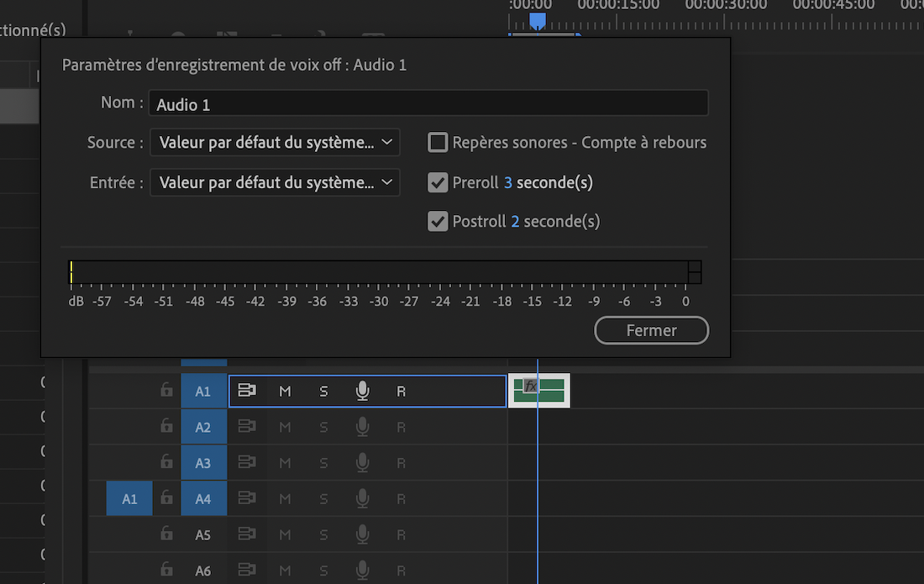This screenshot has width=924, height=584.
Task: Toggle sync lock on track A2
Action: pos(247,426)
